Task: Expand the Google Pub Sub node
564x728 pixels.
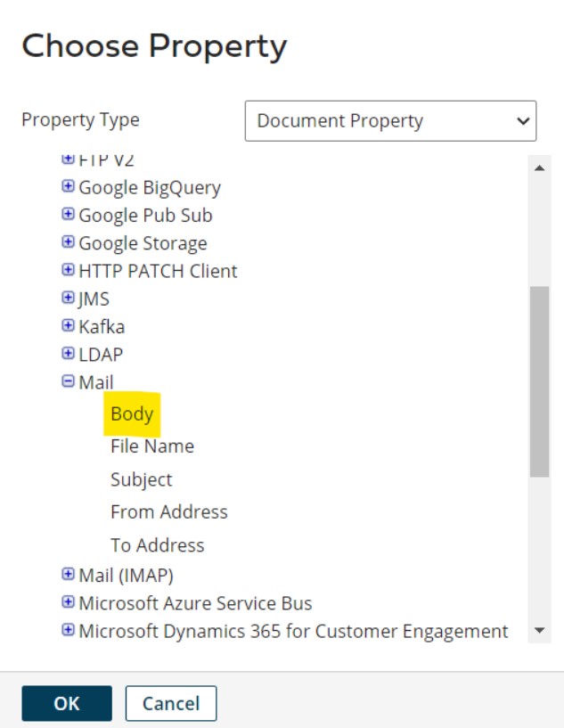Action: click(x=68, y=215)
